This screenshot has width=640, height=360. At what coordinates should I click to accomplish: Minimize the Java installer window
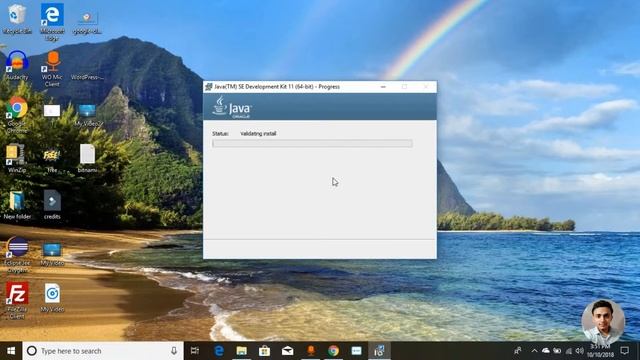[x=383, y=87]
